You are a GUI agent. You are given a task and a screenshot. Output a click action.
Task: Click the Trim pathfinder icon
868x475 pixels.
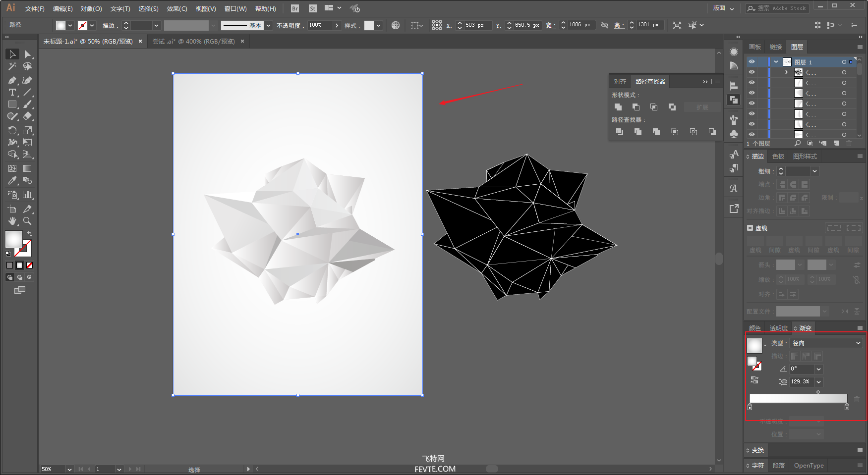(638, 132)
